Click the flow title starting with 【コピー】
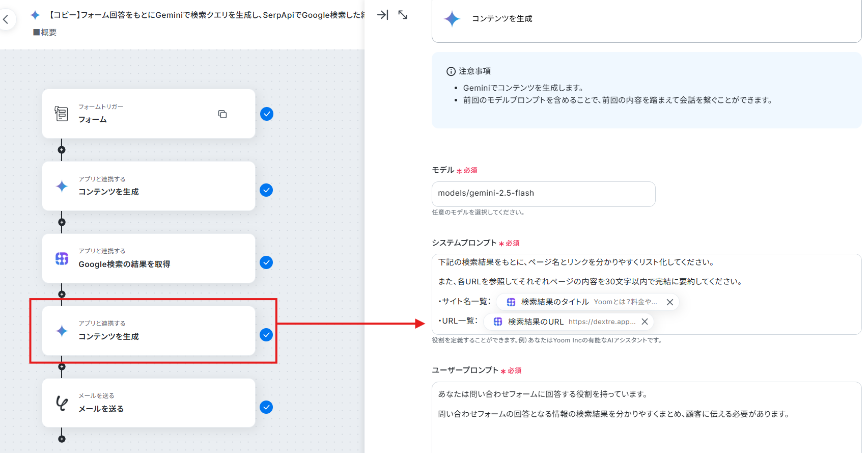Viewport: 868px width, 453px height. 206,15
